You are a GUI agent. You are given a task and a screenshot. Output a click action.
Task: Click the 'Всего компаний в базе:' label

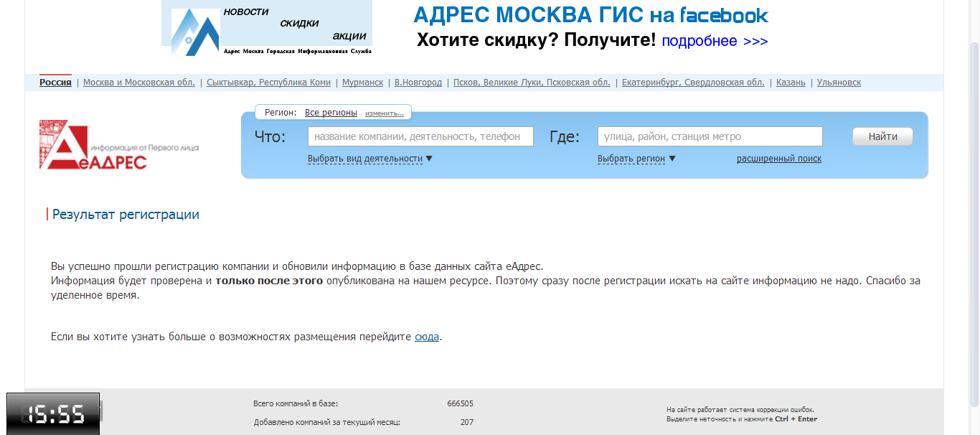296,403
